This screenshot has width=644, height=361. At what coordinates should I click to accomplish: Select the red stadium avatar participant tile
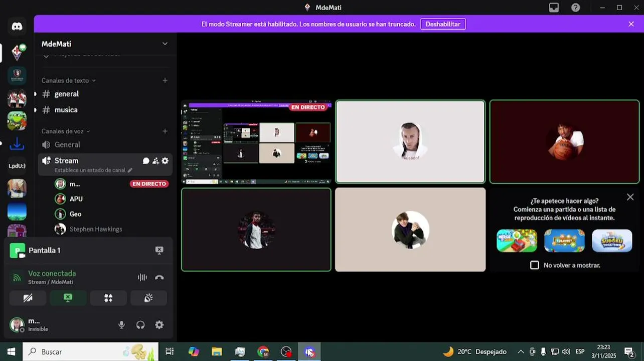[x=256, y=230]
